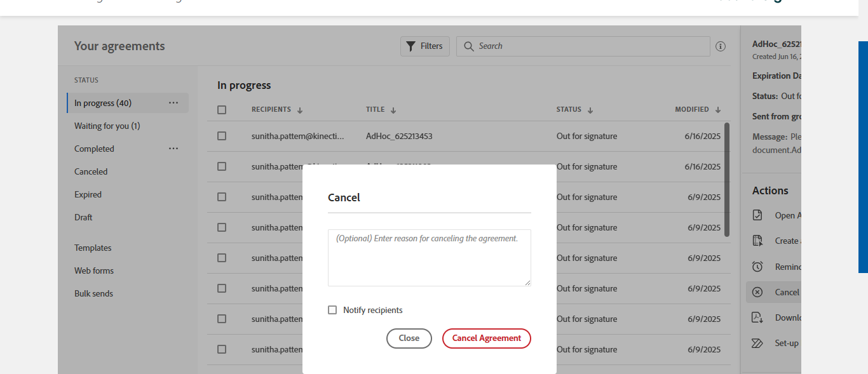The height and width of the screenshot is (374, 868).
Task: Click the agreements list vertical scrollbar
Action: pyautogui.click(x=727, y=179)
